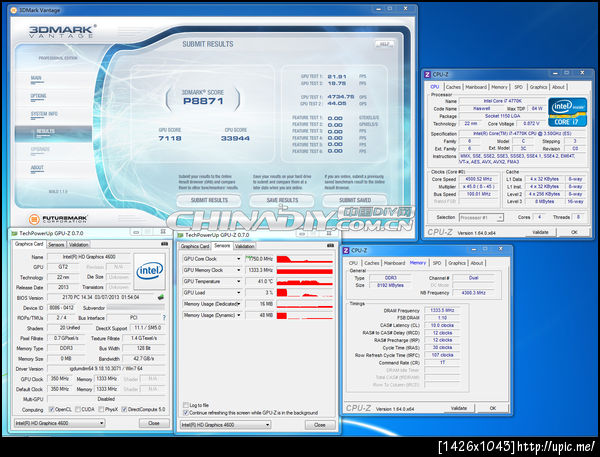Open the Mainboard tab in top CPU-Z window
The width and height of the screenshot is (600, 457).
click(476, 87)
